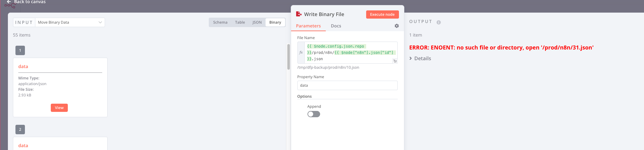The image size is (644, 150).
Task: Click View on the first data item
Action: click(59, 108)
